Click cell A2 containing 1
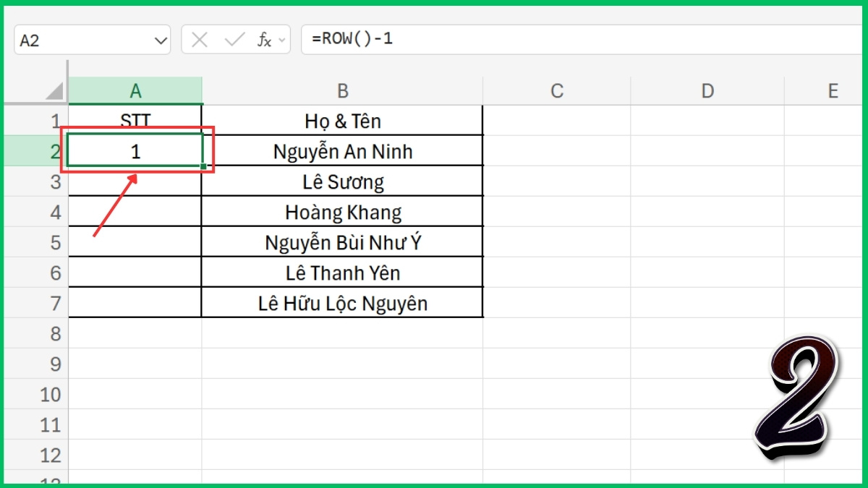 click(x=135, y=151)
